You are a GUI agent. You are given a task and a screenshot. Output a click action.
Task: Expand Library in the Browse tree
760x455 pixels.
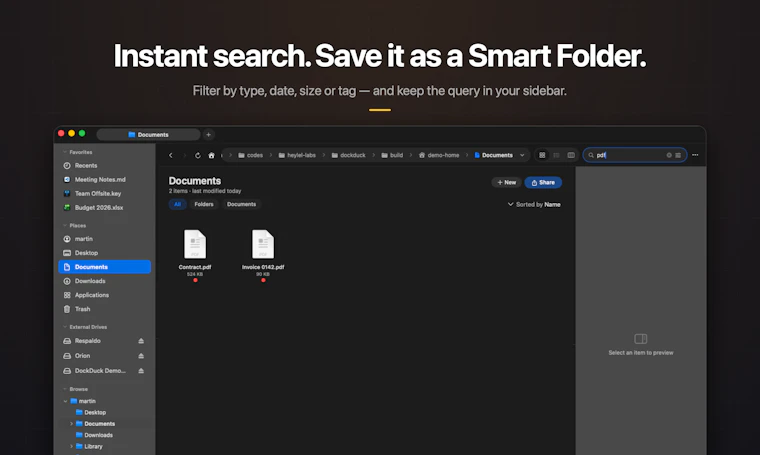[x=72, y=446]
